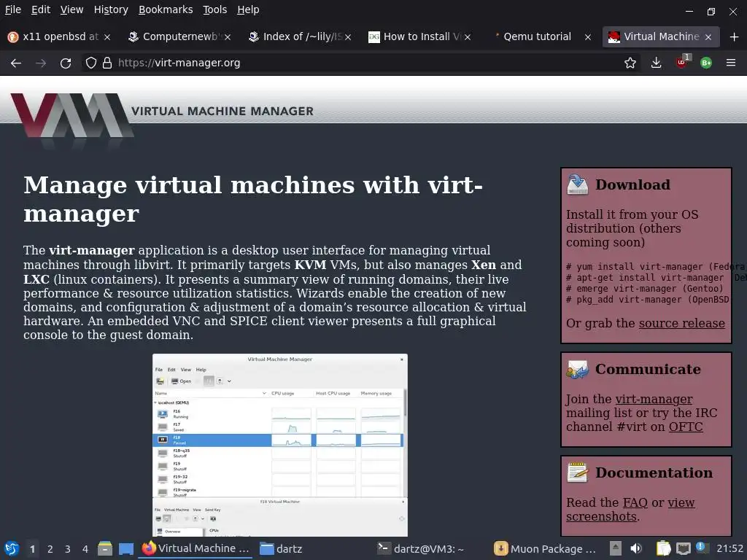Close the Virtual Machine tab
Image resolution: width=747 pixels, height=560 pixels.
click(708, 37)
